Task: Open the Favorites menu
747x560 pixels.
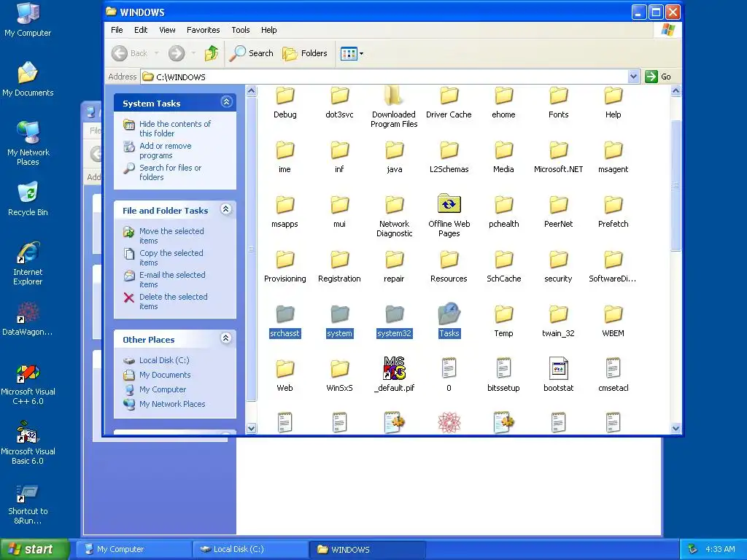Action: point(203,30)
